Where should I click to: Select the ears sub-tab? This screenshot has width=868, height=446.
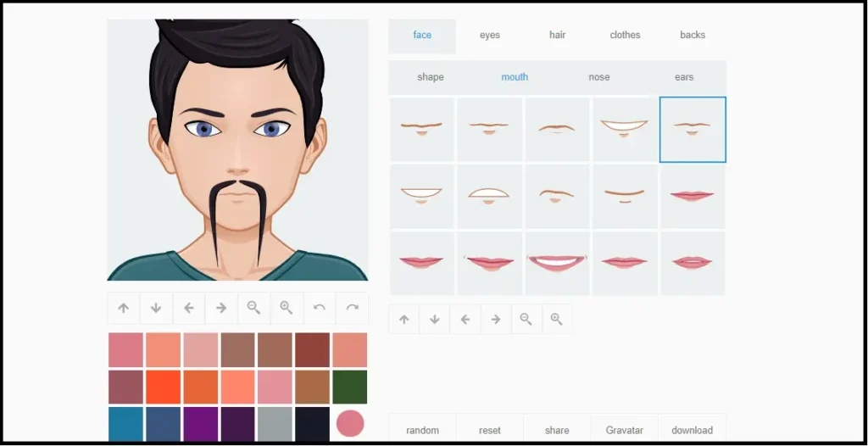[x=684, y=77]
